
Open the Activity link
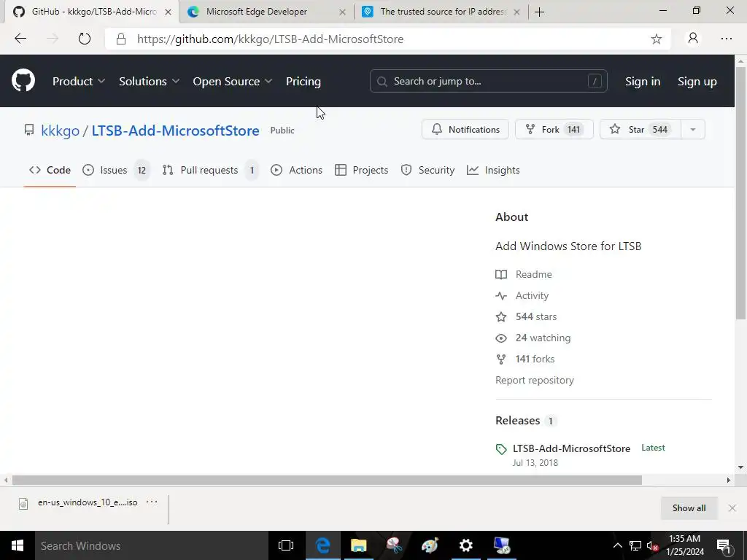pyautogui.click(x=532, y=295)
